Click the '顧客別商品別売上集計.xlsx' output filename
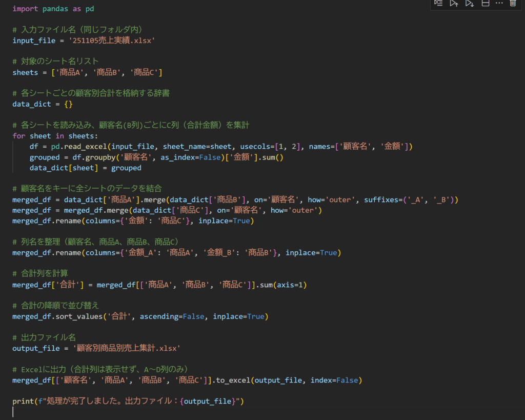Viewport: 525px width, 420px height. (x=127, y=348)
